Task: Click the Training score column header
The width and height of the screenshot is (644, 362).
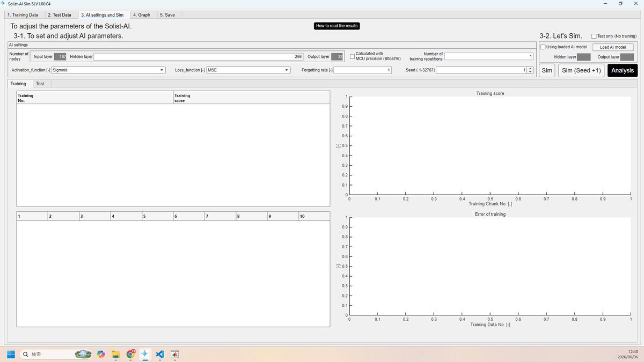Action: (x=251, y=98)
